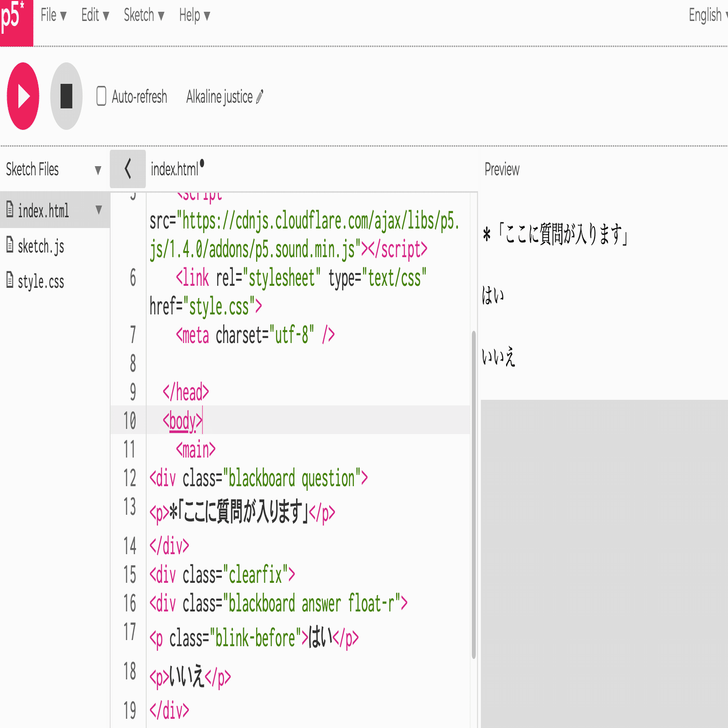
Task: Open style.css in the file list
Action: click(41, 282)
